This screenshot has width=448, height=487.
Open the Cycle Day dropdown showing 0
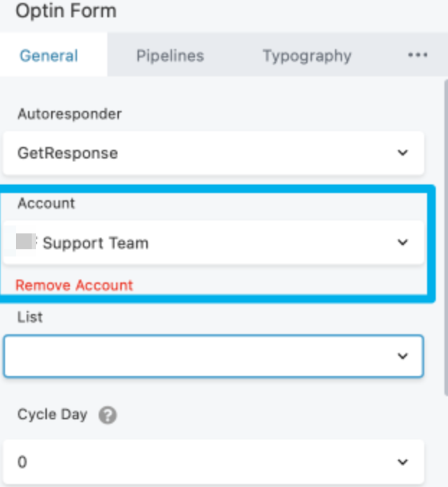pyautogui.click(x=213, y=462)
